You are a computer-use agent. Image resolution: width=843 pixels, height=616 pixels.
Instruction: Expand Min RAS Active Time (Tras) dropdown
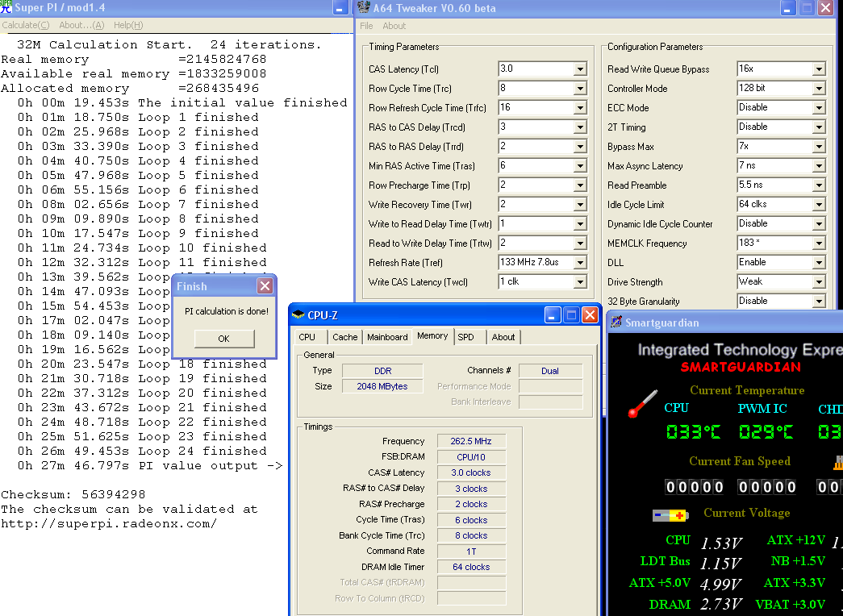coord(580,166)
